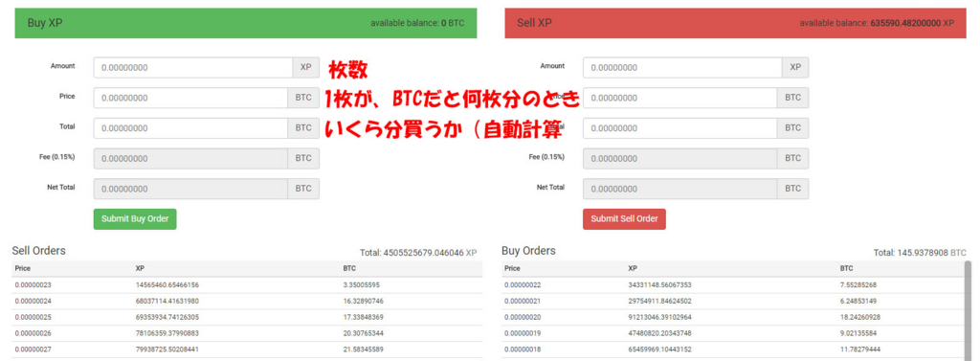The width and height of the screenshot is (980, 361).
Task: Click the Buy Orders Price column header
Action: [x=512, y=268]
